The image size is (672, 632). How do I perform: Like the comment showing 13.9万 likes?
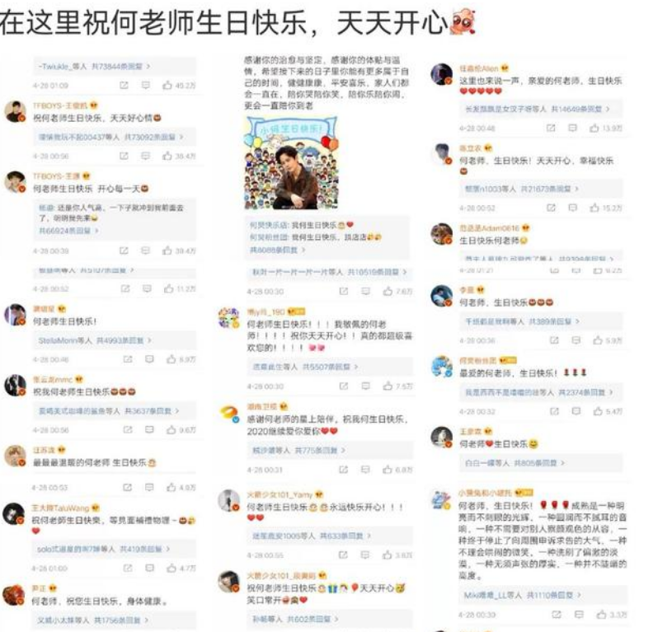[594, 128]
